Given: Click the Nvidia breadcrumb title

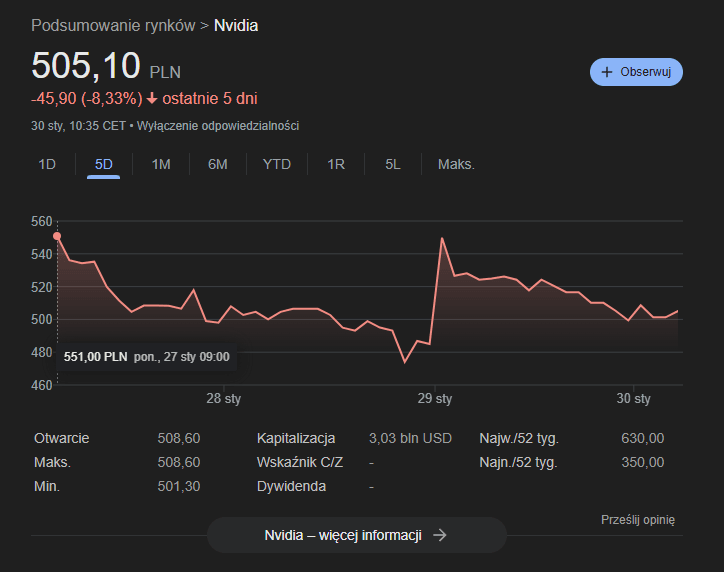Looking at the screenshot, I should point(236,25).
